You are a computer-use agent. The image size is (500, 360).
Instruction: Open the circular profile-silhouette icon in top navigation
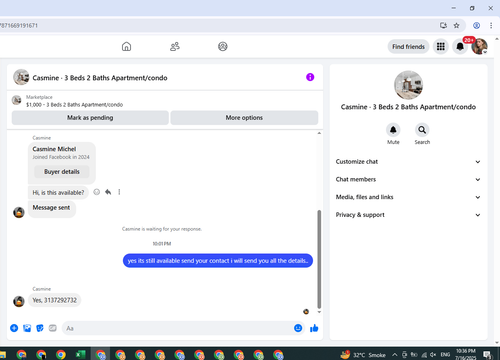pyautogui.click(x=223, y=46)
